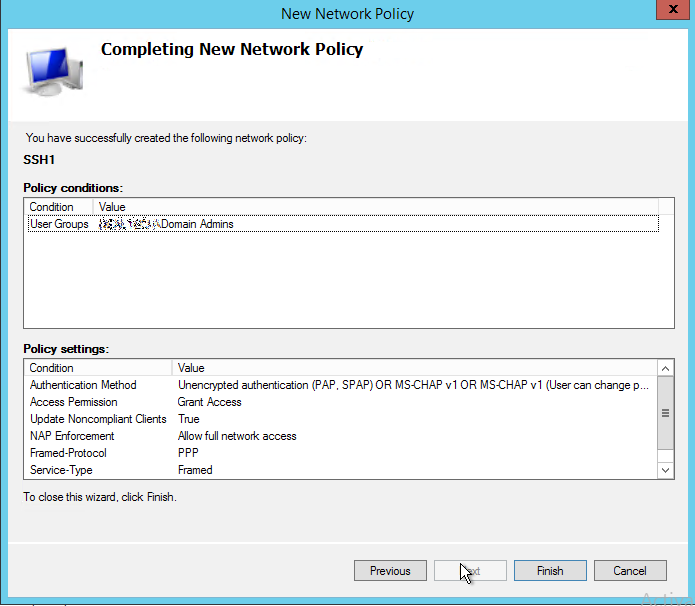Select the Update Noncompliant Clients row
The width and height of the screenshot is (695, 606).
point(98,419)
